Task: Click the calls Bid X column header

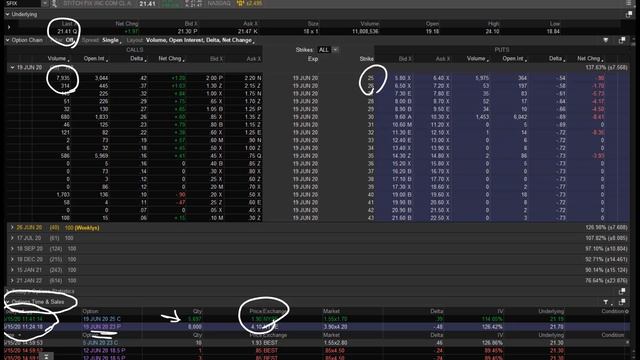Action: pos(216,59)
